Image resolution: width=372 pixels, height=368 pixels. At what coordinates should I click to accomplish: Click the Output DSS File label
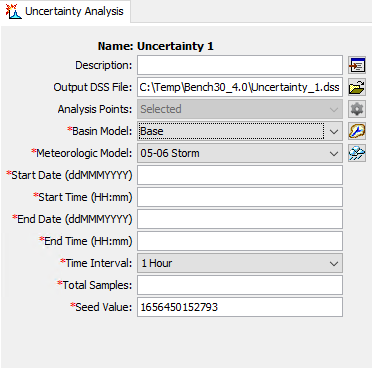click(93, 87)
